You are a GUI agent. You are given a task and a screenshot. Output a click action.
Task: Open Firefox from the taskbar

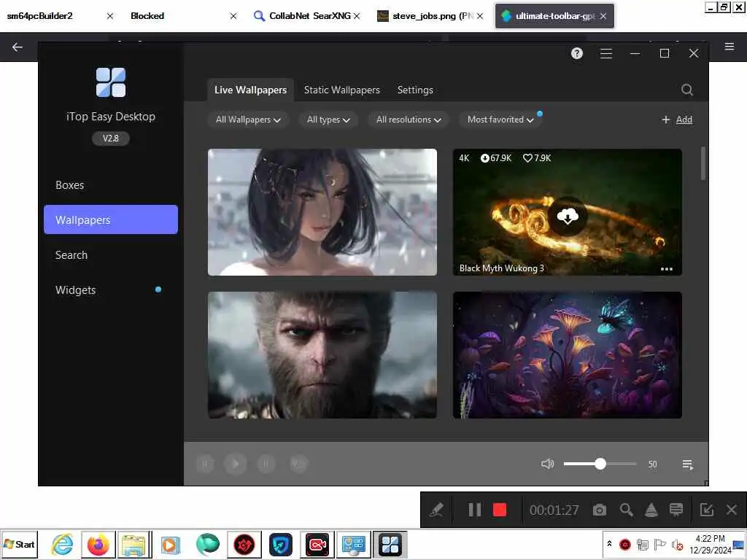point(98,544)
